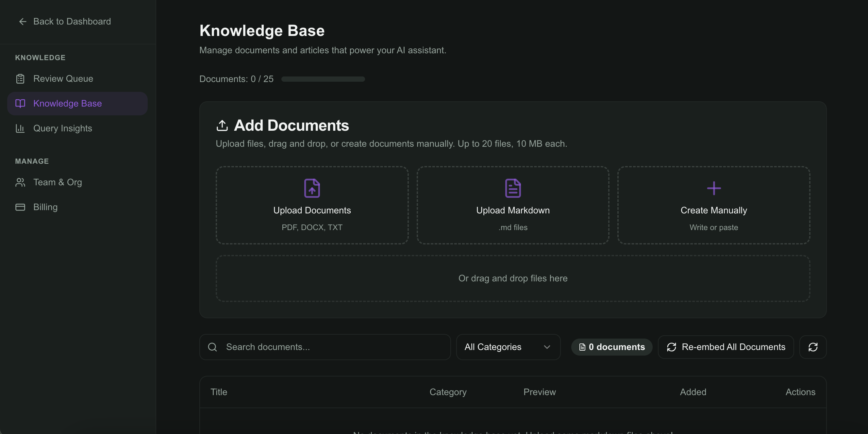868x434 pixels.
Task: Click the search magnifier icon
Action: (212, 347)
